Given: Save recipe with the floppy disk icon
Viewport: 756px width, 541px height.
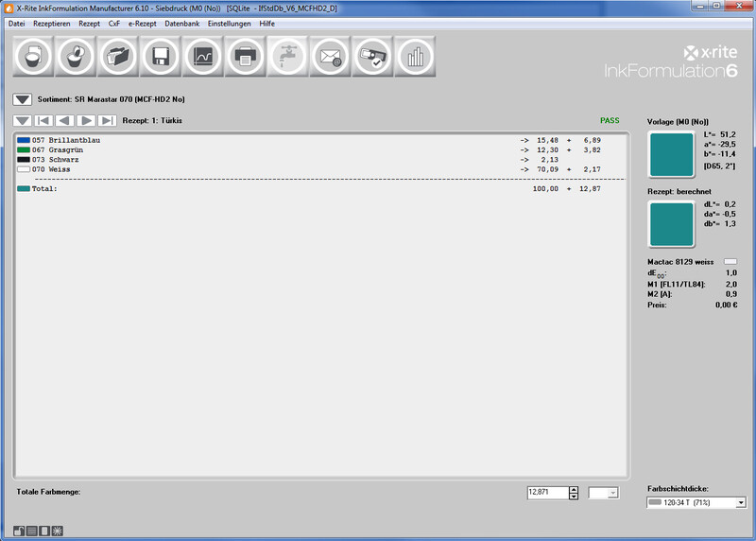Looking at the screenshot, I should pos(161,57).
